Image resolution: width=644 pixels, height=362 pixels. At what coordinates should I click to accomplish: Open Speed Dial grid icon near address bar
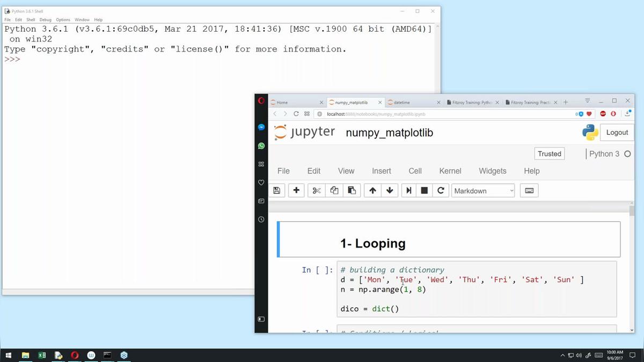pos(307,114)
